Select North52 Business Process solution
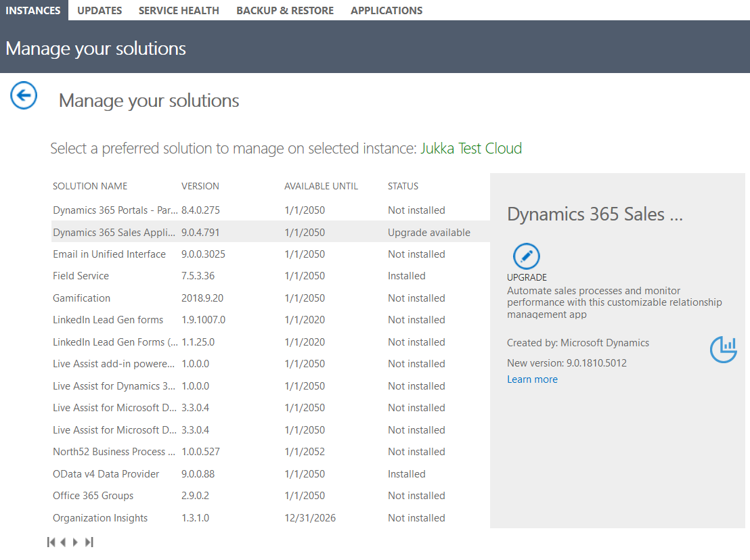750x560 pixels. tap(271, 452)
